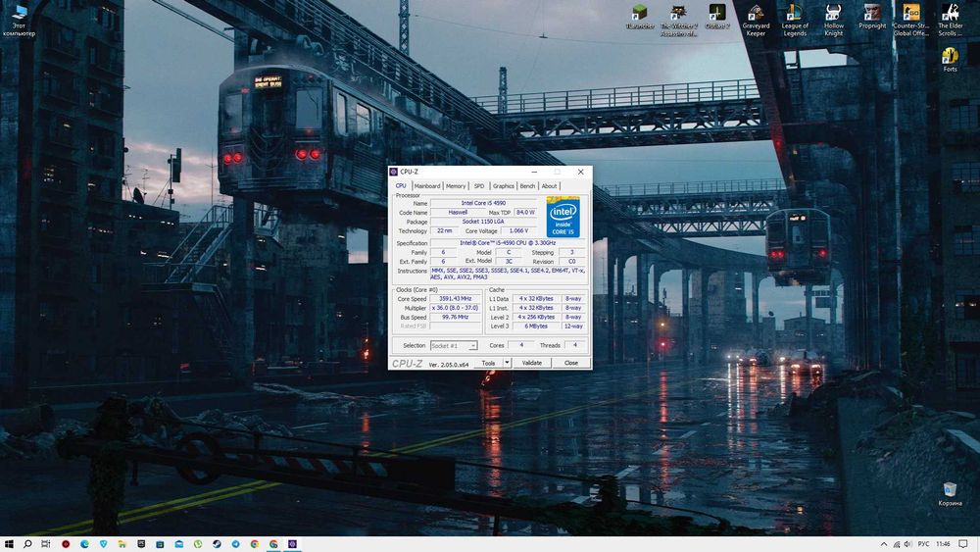
Task: Click the taskbar search icon
Action: coord(27,544)
